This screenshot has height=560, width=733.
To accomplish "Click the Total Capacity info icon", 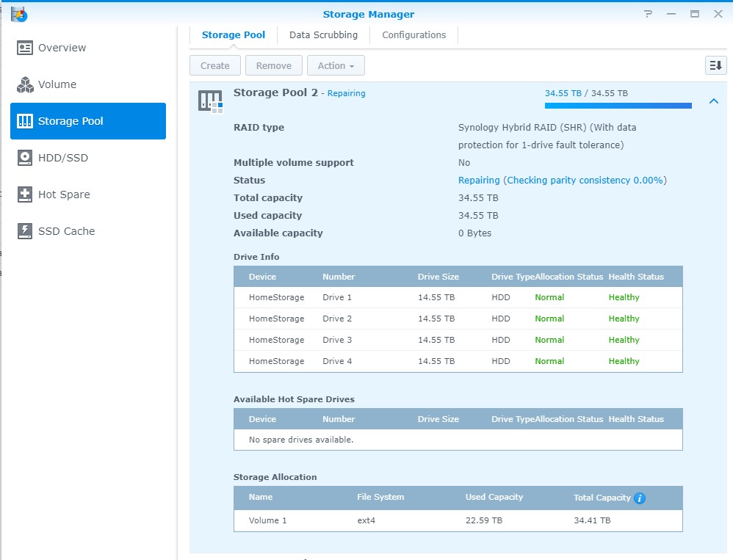I will click(x=640, y=498).
